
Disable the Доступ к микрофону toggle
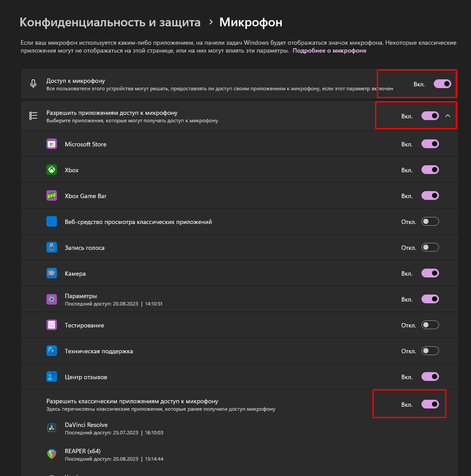click(442, 84)
